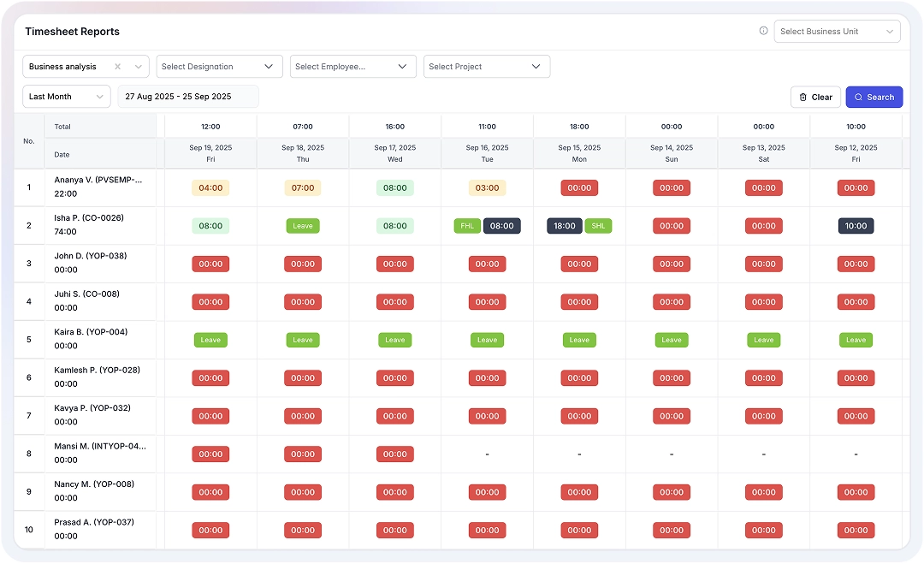
Task: Click the Search button
Action: coord(874,97)
